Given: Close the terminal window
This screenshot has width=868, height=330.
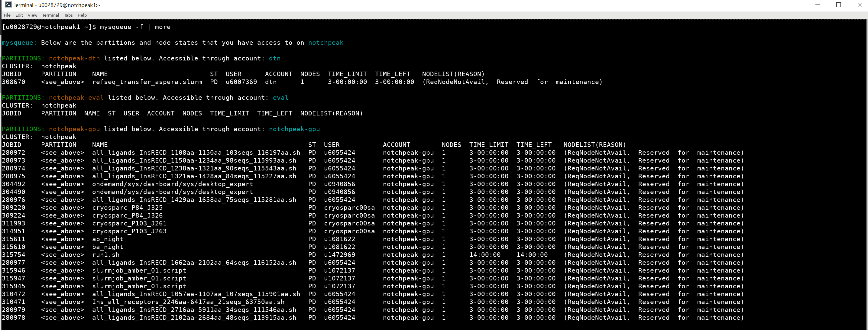Looking at the screenshot, I should 860,5.
